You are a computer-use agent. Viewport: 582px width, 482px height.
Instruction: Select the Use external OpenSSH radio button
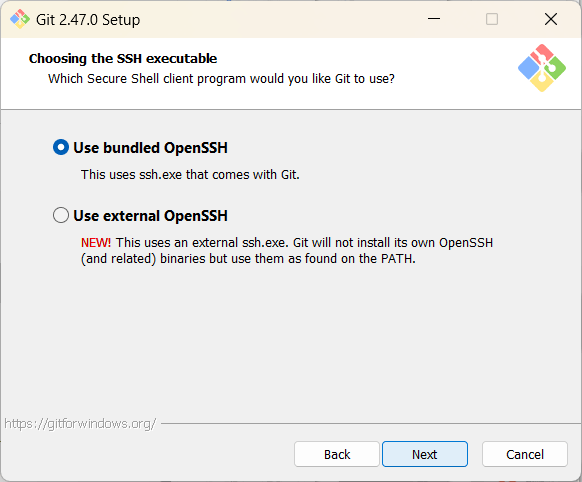[61, 215]
